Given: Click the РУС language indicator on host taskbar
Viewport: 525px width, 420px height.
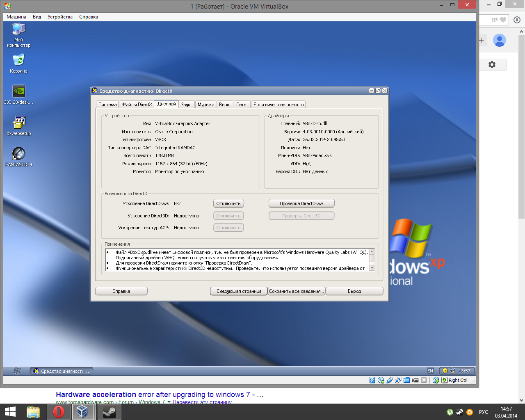Looking at the screenshot, I should tap(484, 412).
